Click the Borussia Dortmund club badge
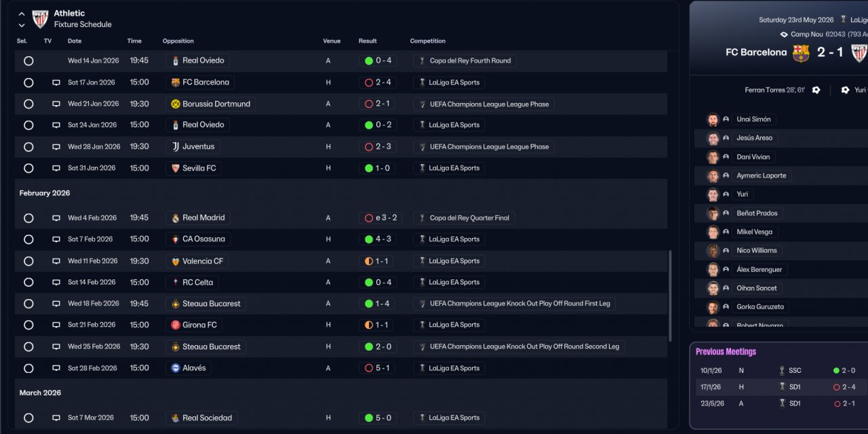Screen dimensions: 868x434 pos(176,104)
